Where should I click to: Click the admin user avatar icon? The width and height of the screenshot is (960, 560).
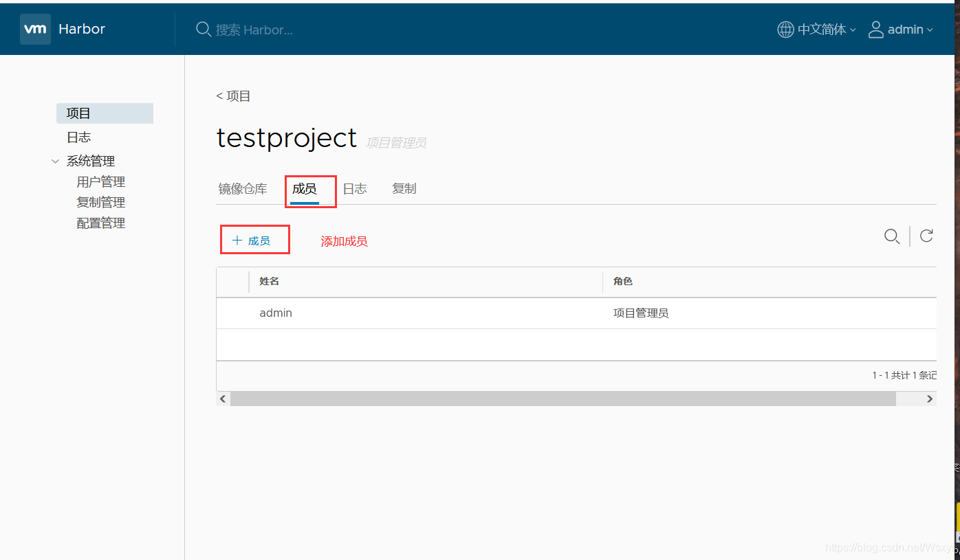[875, 30]
